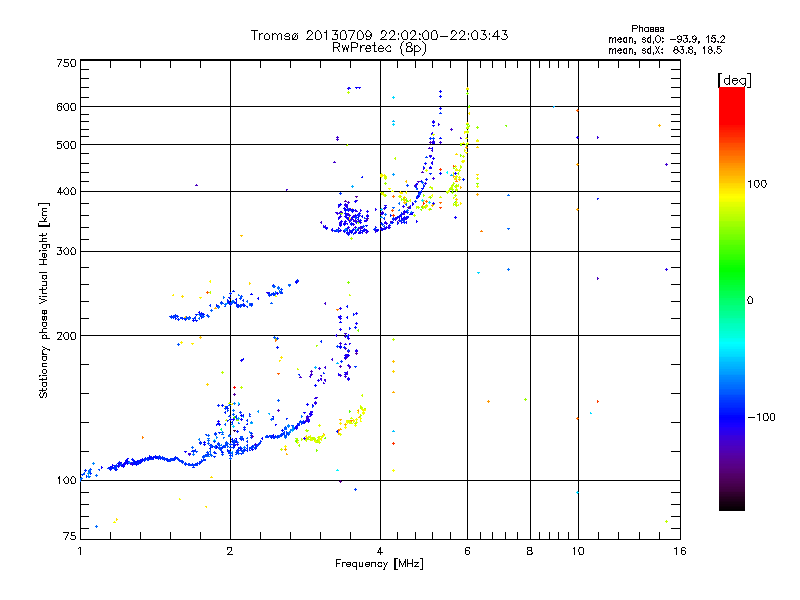Click the '[deg]' colorbar unit label
Viewport: 800px width, 600px height.
734,81
